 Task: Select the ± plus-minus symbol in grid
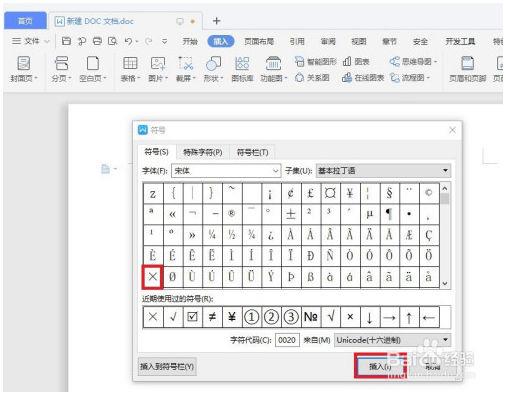point(291,214)
